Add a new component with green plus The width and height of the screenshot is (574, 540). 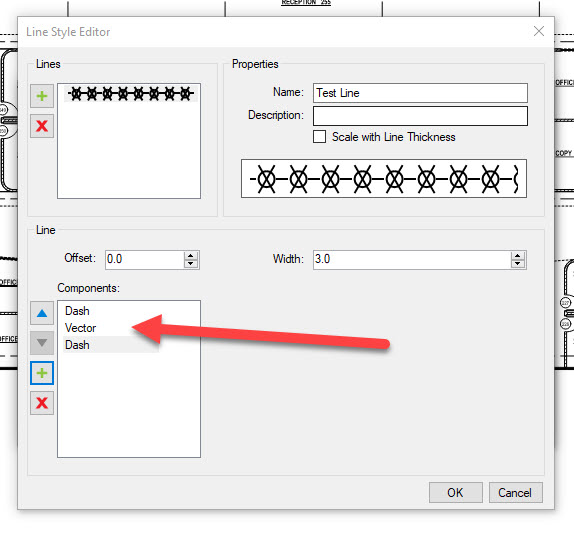coord(42,373)
